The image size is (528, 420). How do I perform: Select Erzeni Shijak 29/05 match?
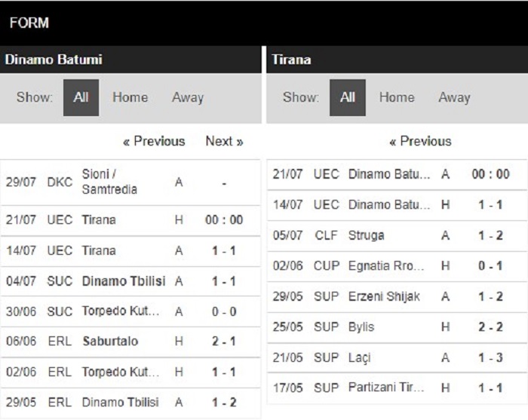tap(397, 296)
